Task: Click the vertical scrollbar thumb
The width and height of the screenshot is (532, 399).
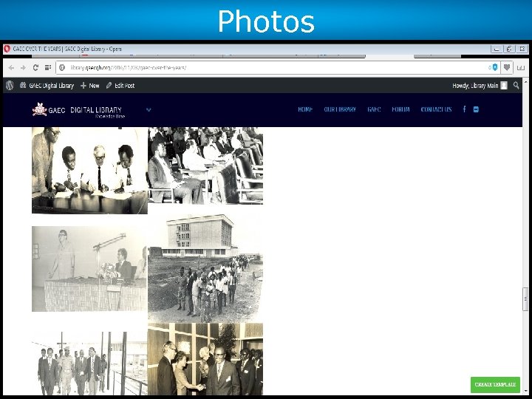Action: click(x=525, y=299)
